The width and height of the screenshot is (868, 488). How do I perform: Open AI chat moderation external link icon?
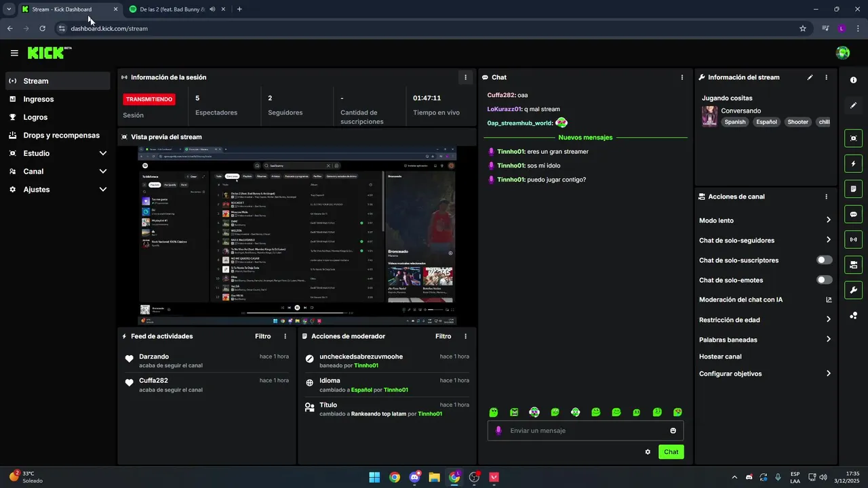829,300
